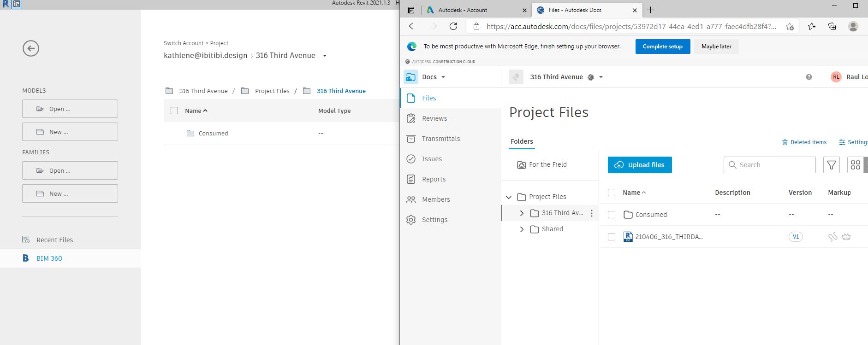Click the V1 version badge
Screen dimensions: 868x345
[796, 237]
